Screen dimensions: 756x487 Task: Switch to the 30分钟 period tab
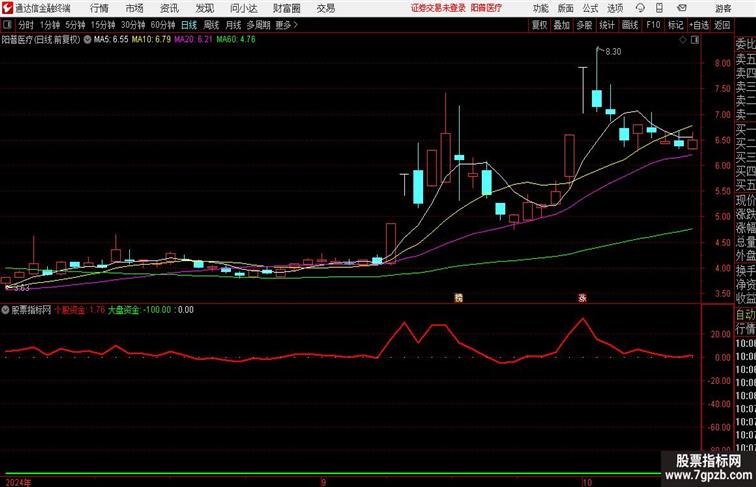[x=133, y=25]
